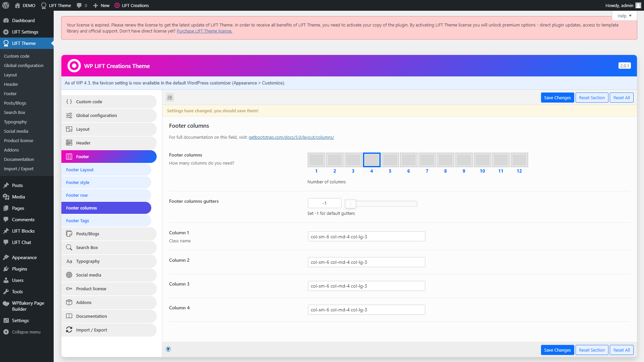Open the LIFT Creations admin bar icon
The height and width of the screenshot is (362, 644).
[x=117, y=5]
